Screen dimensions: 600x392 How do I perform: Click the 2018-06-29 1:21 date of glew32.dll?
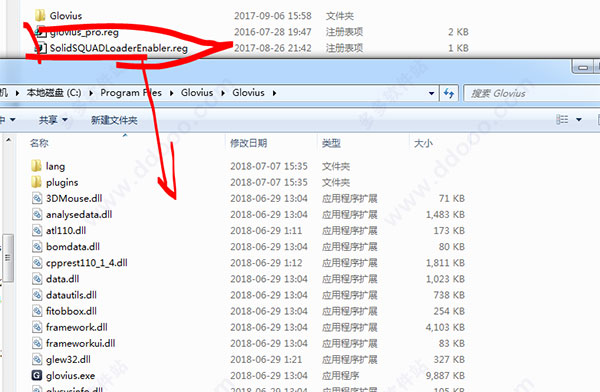coord(266,359)
